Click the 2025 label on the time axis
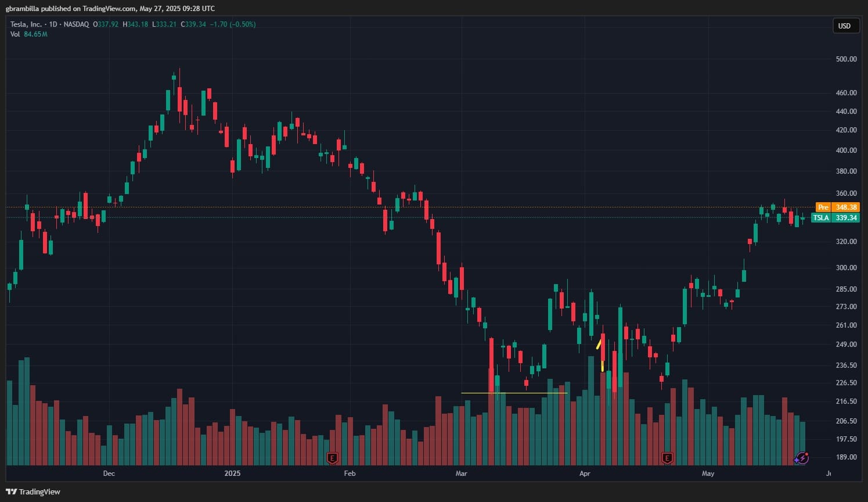 click(x=232, y=474)
